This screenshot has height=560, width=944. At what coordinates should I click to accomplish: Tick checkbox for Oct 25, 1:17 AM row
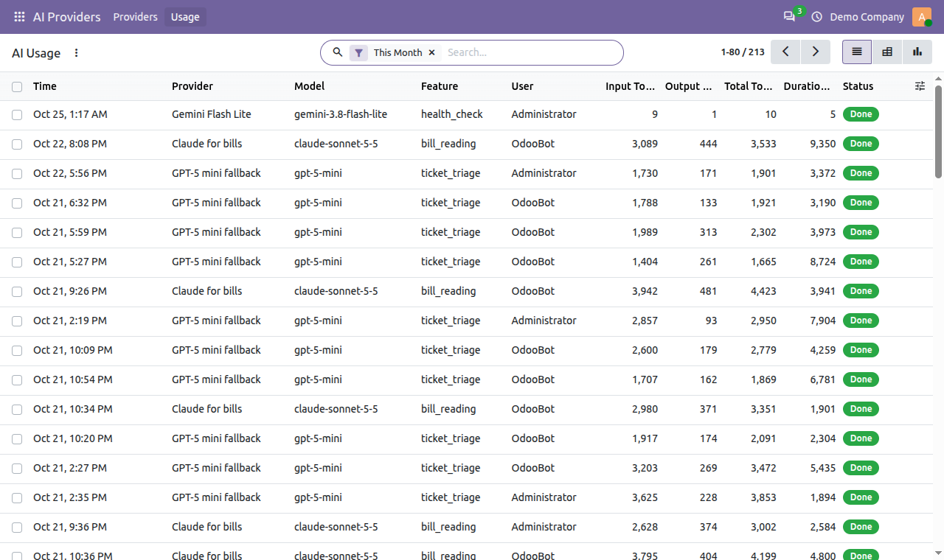[17, 115]
